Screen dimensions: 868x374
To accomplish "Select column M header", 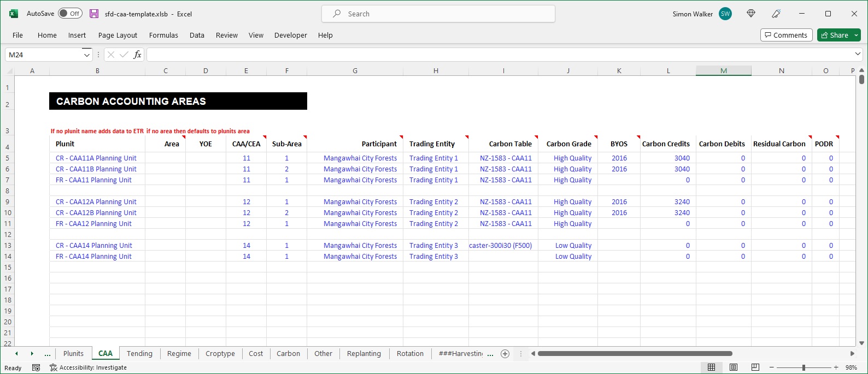I will (x=724, y=71).
